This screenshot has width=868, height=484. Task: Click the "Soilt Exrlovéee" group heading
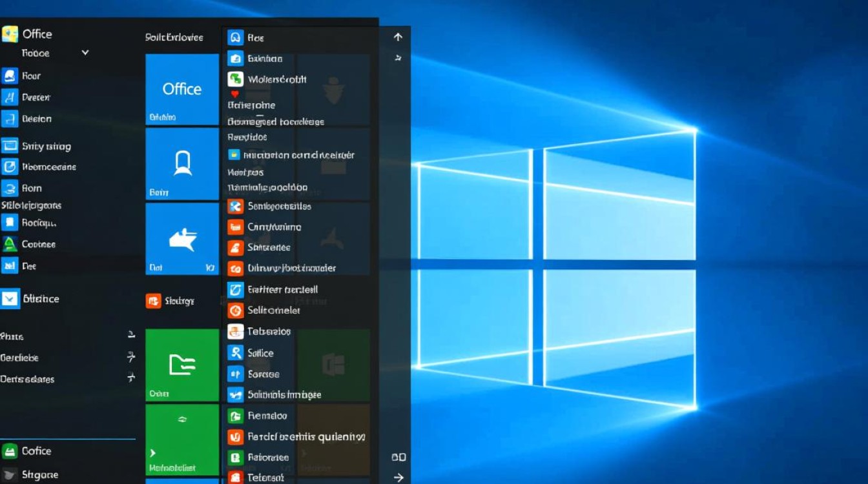pos(174,37)
